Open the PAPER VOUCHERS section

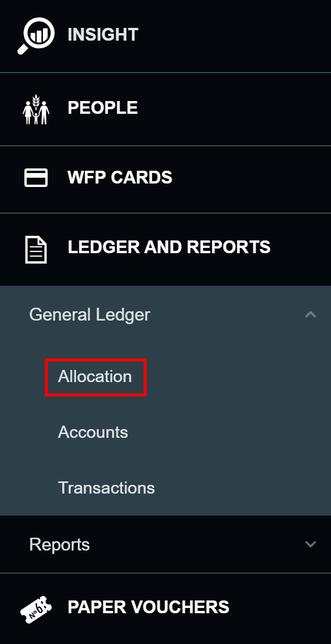pyautogui.click(x=148, y=607)
